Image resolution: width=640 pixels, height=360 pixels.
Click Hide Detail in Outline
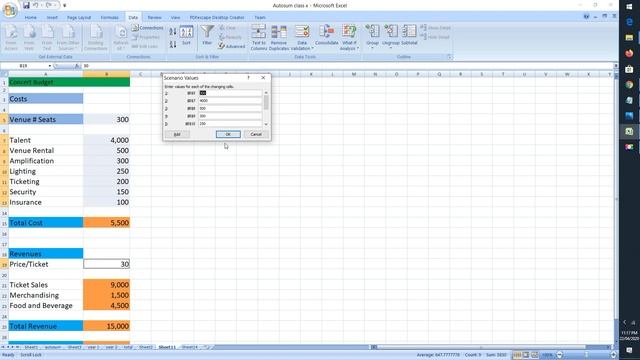pos(435,37)
